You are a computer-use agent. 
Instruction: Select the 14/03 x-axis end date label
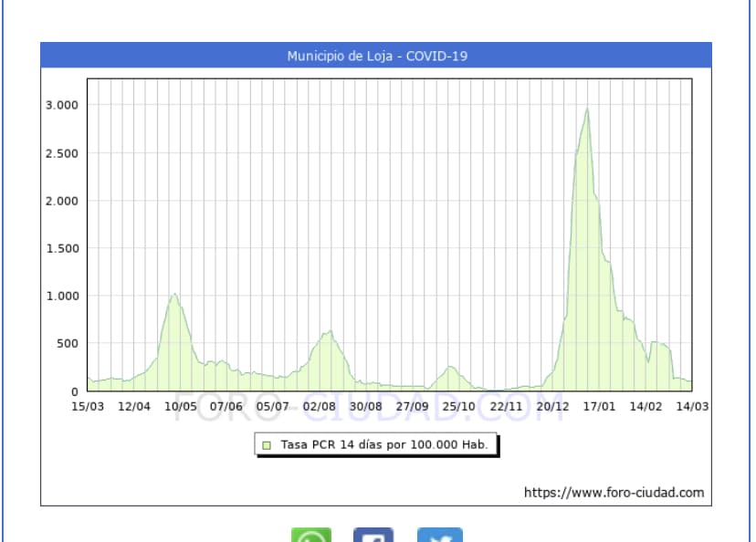coord(692,406)
